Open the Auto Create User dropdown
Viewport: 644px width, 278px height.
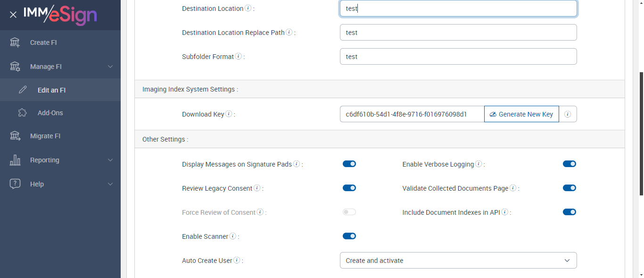pos(458,261)
